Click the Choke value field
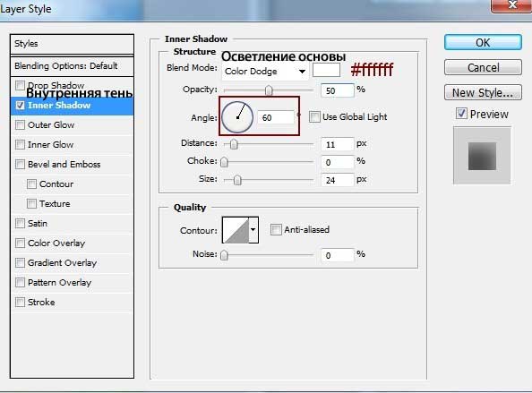 [x=338, y=162]
